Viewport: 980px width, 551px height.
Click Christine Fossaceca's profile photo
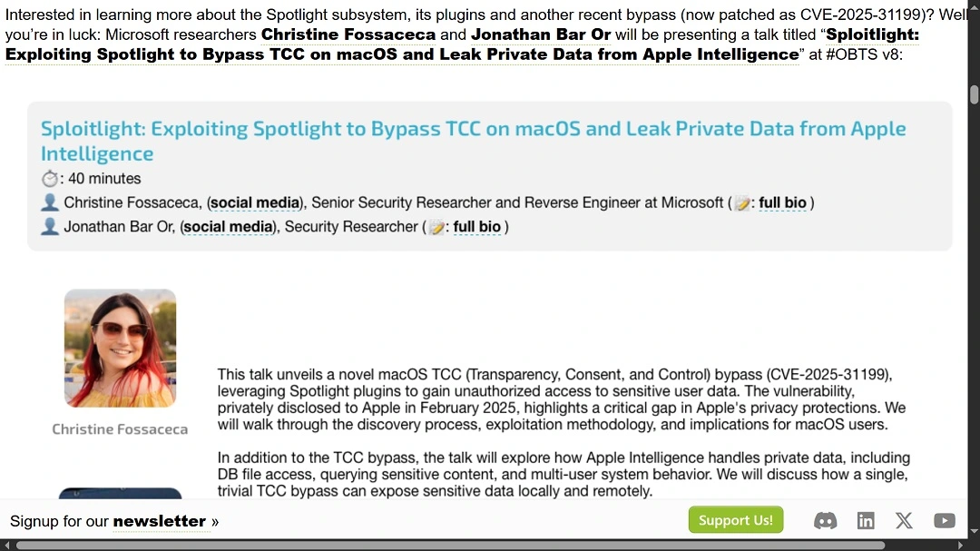[x=120, y=348]
